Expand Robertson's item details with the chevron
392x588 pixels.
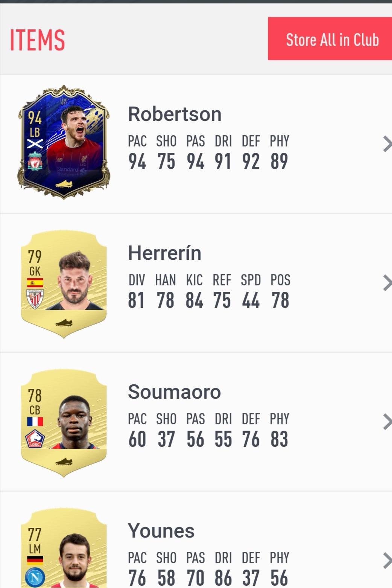click(387, 144)
